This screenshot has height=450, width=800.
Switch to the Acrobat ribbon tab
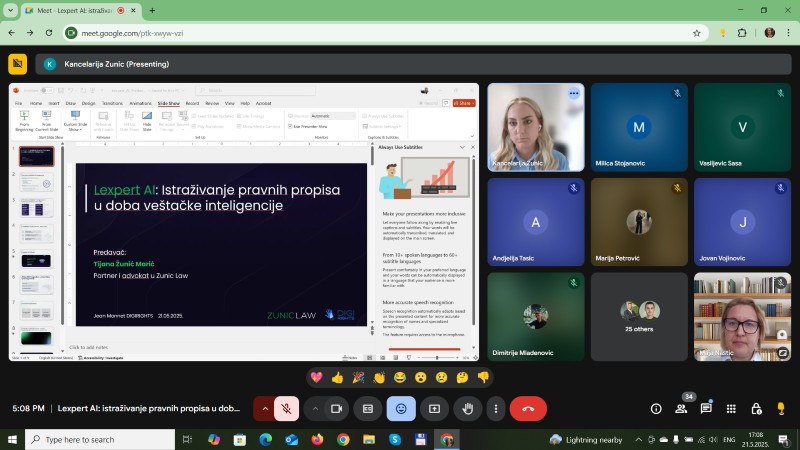click(263, 103)
